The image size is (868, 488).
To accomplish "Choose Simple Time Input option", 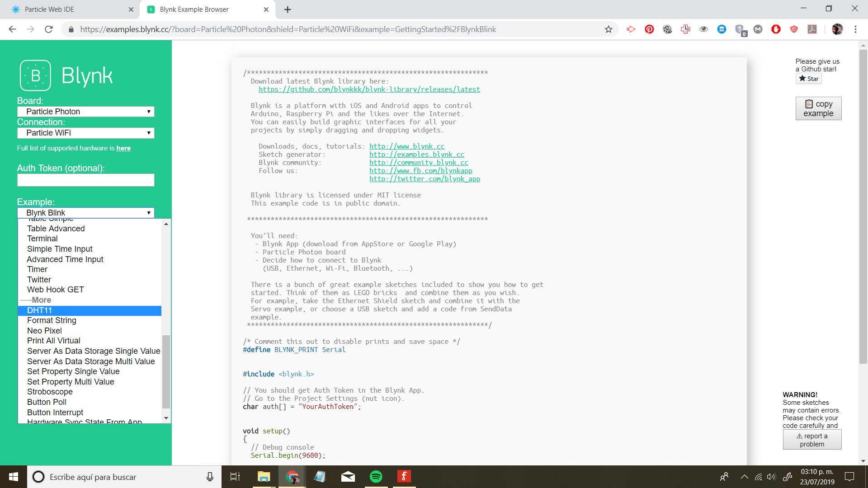I will [x=90, y=249].
